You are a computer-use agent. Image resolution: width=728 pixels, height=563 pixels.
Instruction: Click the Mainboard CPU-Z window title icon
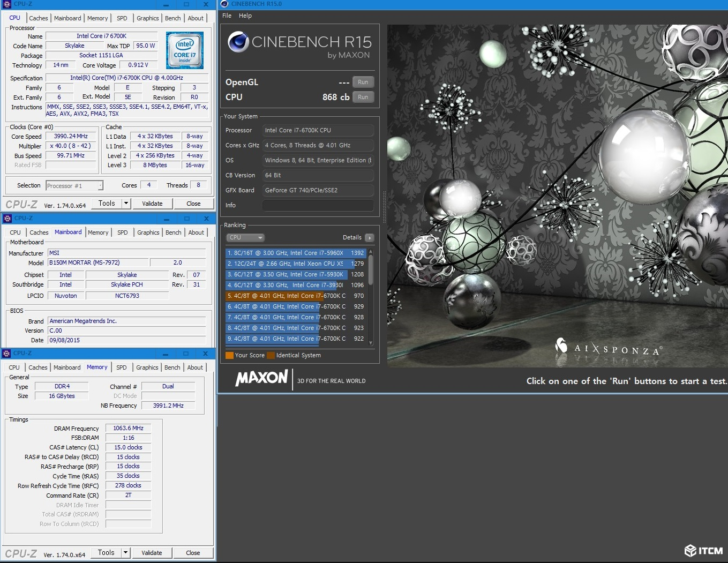(x=7, y=219)
